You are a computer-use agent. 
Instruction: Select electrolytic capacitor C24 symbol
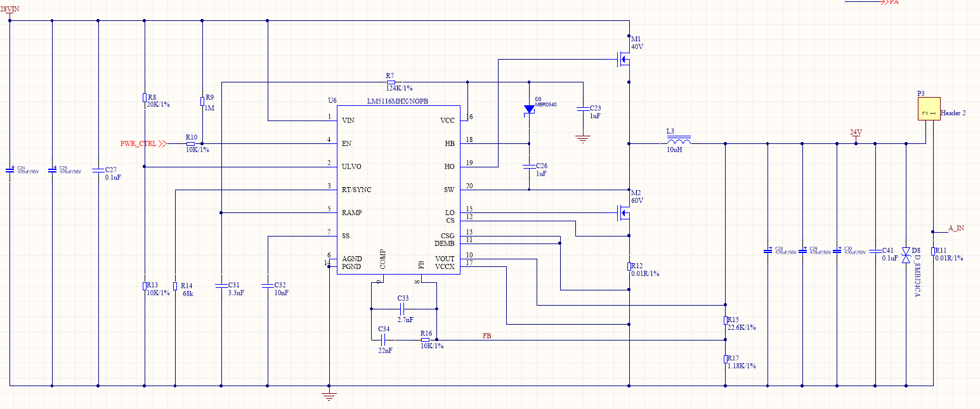10,170
